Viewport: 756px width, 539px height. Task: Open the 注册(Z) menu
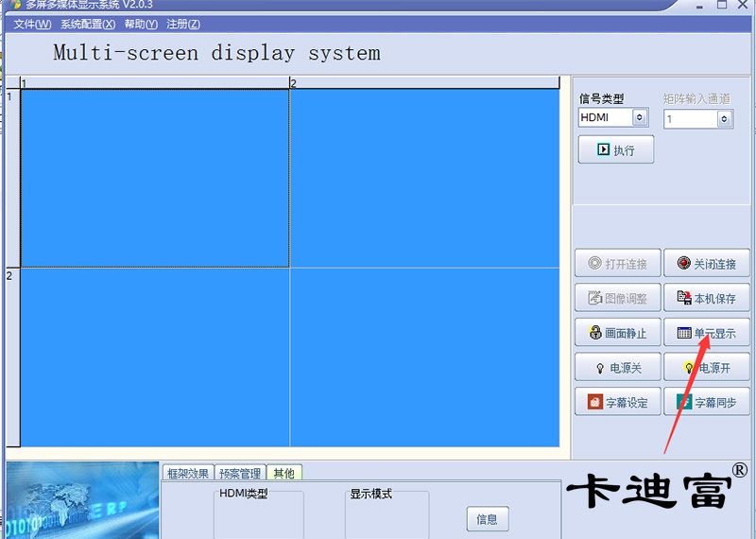tap(183, 24)
